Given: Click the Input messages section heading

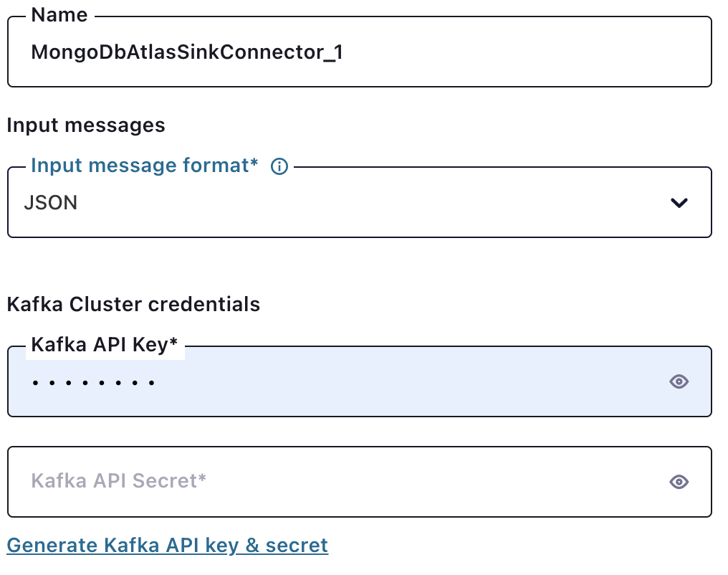Looking at the screenshot, I should click(x=86, y=125).
